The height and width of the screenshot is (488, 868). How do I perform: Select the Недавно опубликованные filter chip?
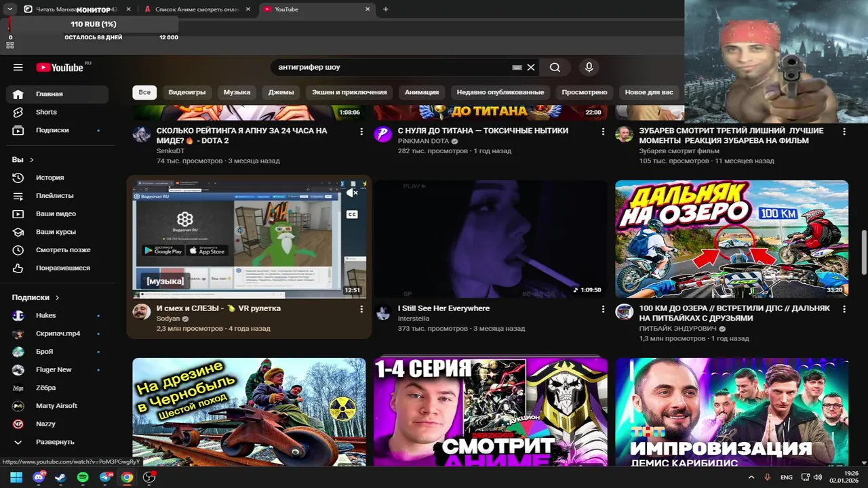tap(500, 92)
